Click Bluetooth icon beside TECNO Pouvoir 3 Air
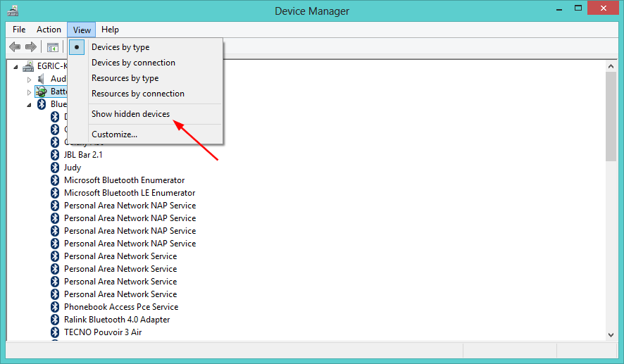Viewport: 624px width, 364px height. pyautogui.click(x=55, y=332)
